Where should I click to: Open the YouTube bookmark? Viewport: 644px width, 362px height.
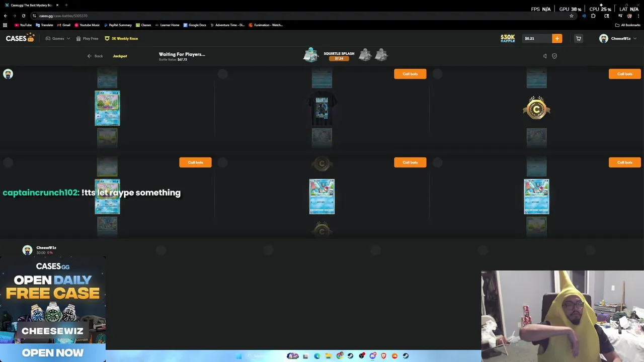tap(23, 25)
